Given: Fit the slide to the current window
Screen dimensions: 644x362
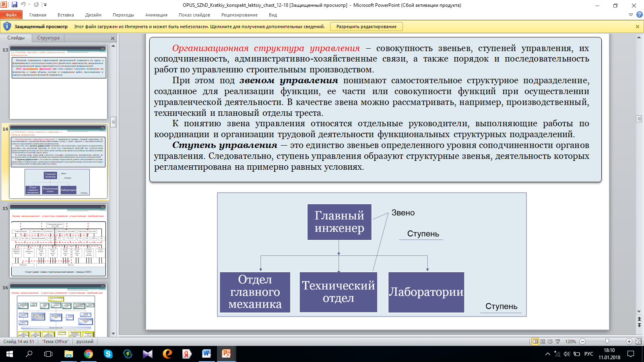Looking at the screenshot, I should 638,341.
